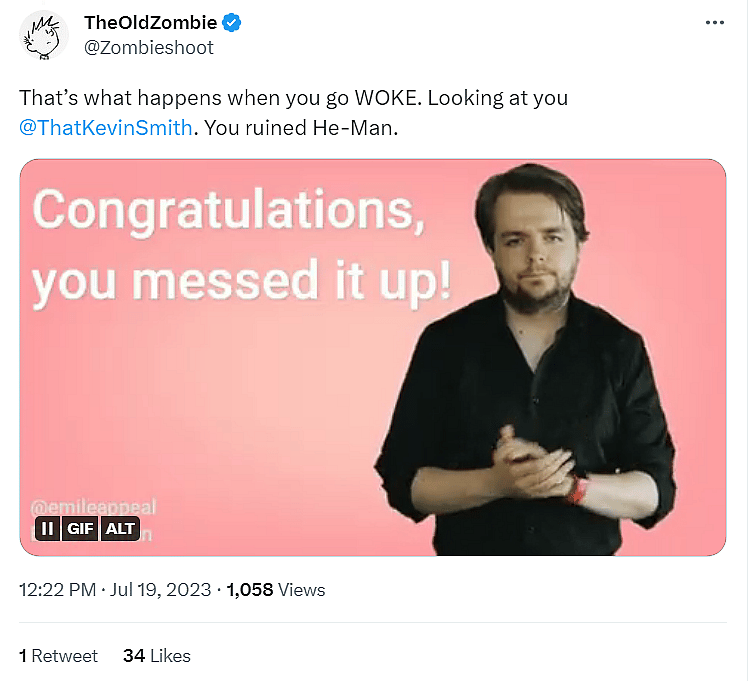Image resolution: width=752 pixels, height=681 pixels.
Task: Show who made the 1 Retweet
Action: (x=59, y=656)
